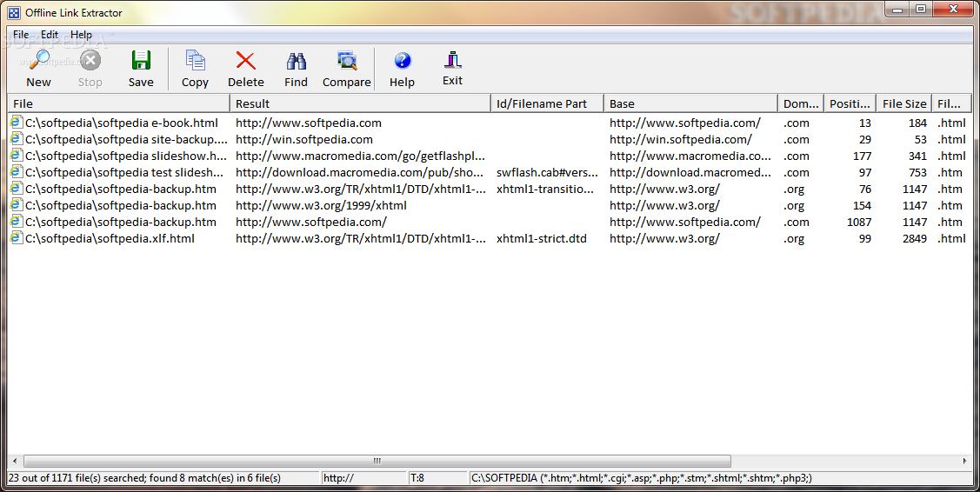Click base http://www.macromedia.co... cell

point(690,156)
